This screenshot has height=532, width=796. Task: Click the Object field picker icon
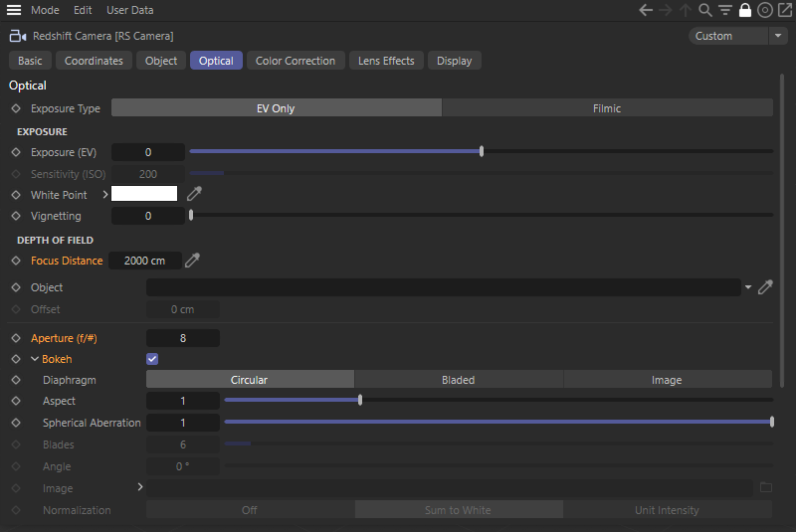pyautogui.click(x=765, y=287)
